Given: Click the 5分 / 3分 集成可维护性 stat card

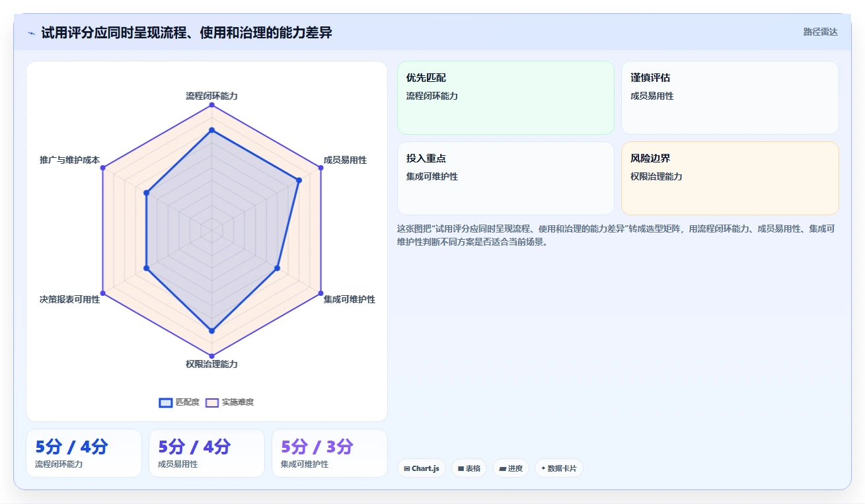Looking at the screenshot, I should pyautogui.click(x=330, y=453).
